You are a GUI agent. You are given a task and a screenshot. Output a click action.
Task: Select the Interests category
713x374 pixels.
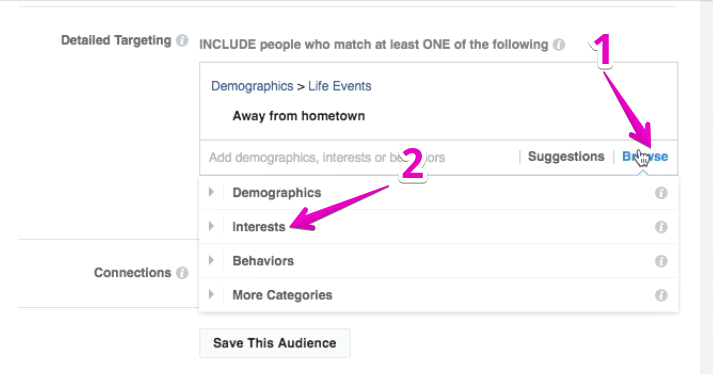point(259,227)
